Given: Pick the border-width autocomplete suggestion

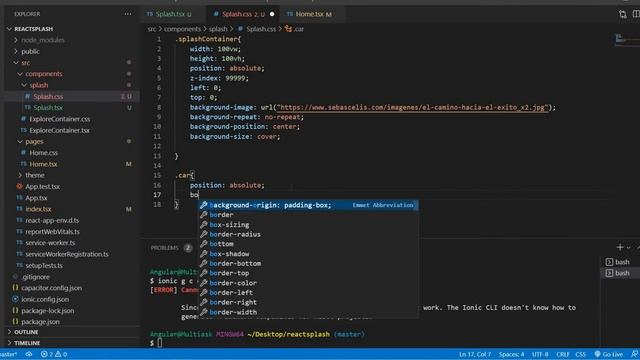Looking at the screenshot, I should [308, 312].
